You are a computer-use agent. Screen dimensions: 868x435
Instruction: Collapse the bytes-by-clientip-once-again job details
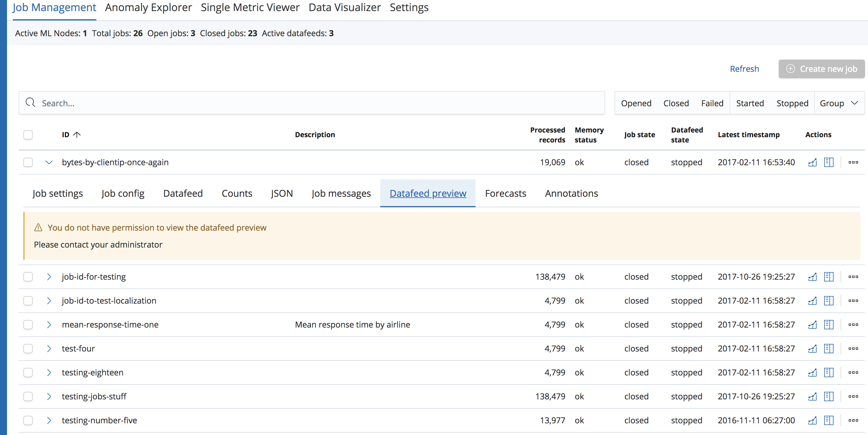tap(49, 162)
